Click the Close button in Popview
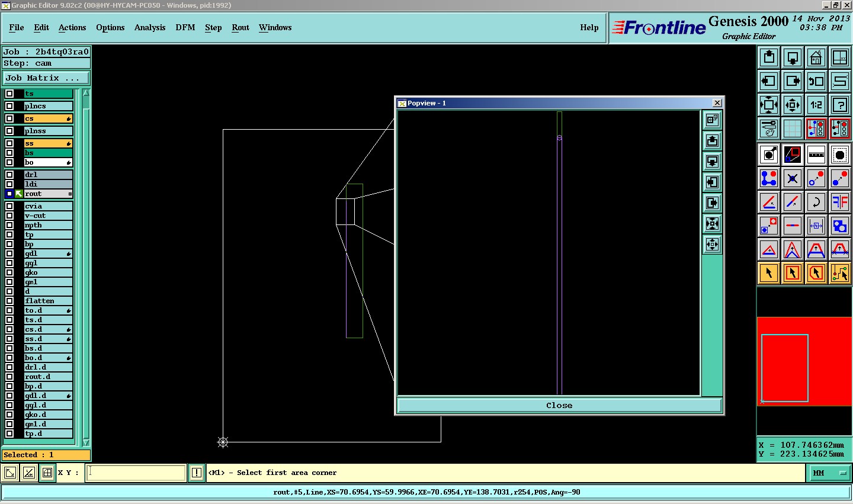 (x=559, y=406)
